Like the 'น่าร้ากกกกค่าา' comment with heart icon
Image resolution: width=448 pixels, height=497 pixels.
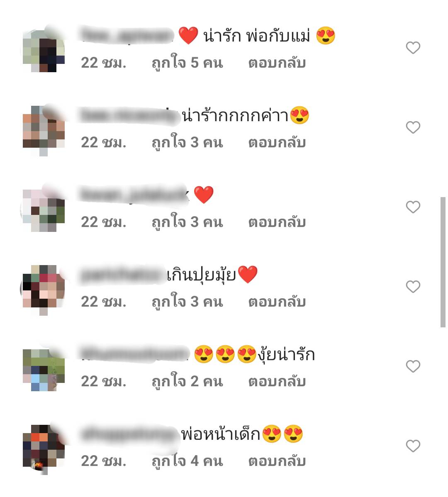coord(413,127)
